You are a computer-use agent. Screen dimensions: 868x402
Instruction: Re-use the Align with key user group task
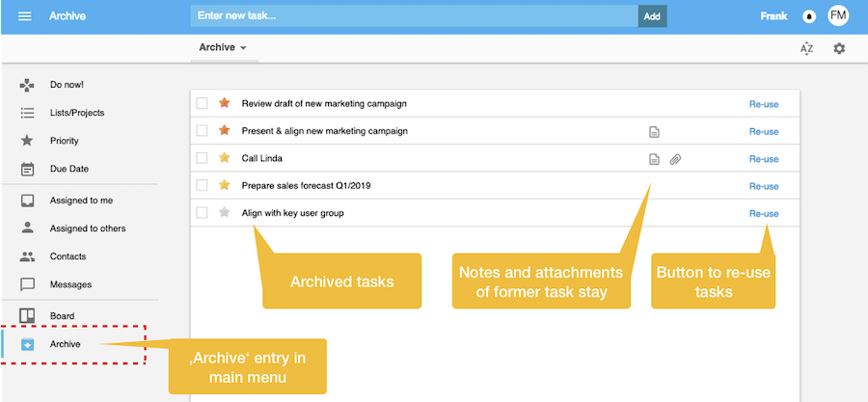pos(763,214)
